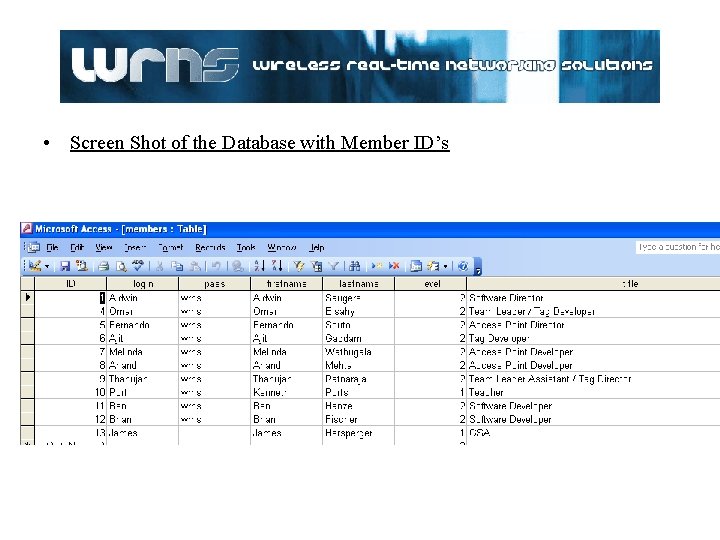Click the View design mode icon
The height and width of the screenshot is (540, 720).
point(34,266)
